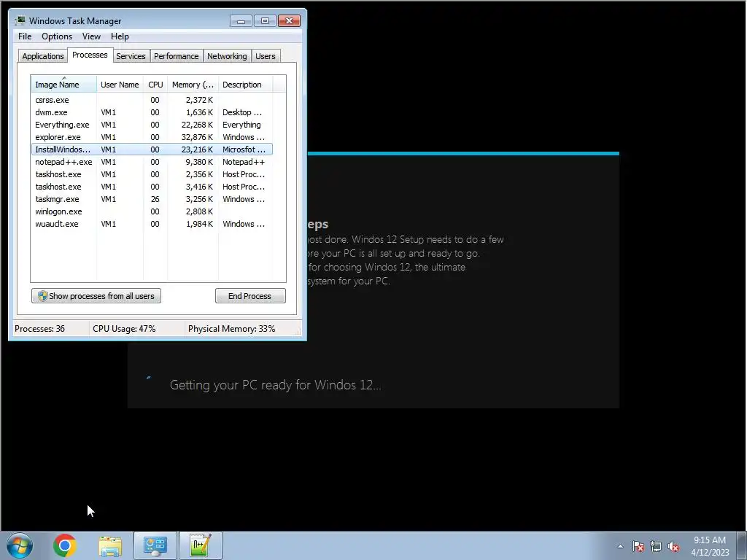Close the Task Manager window
Screen dimensions: 747x560
289,21
